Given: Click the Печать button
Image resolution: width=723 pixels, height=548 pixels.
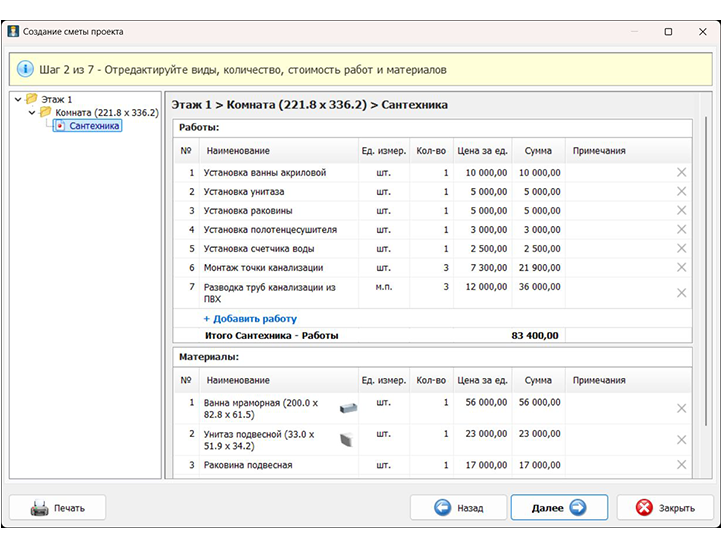Looking at the screenshot, I should tap(58, 508).
